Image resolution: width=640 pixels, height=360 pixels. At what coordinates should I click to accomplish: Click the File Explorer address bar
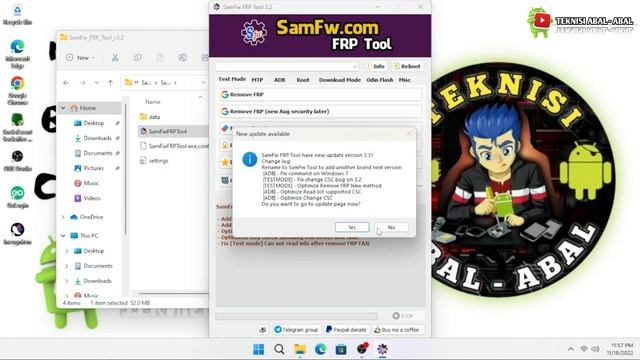tap(164, 83)
